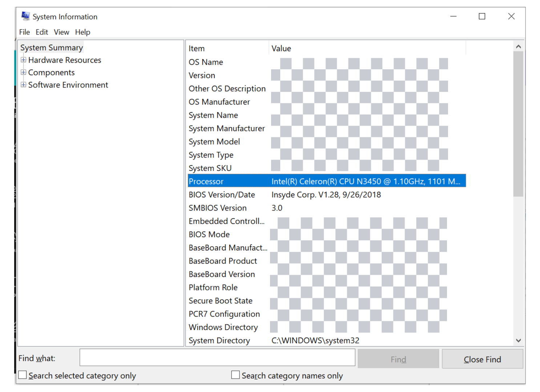Screen dimensions: 540x392
Task: Expand the Components node
Action: point(23,72)
